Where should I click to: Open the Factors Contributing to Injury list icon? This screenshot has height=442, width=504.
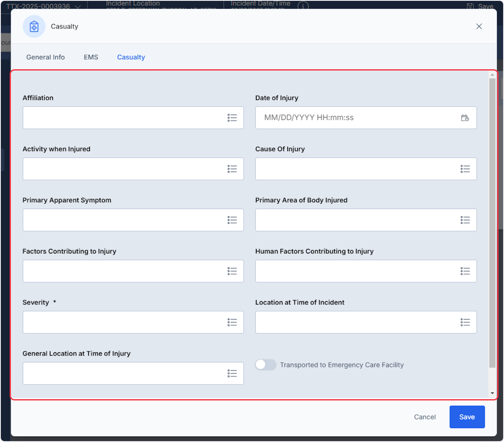(232, 272)
